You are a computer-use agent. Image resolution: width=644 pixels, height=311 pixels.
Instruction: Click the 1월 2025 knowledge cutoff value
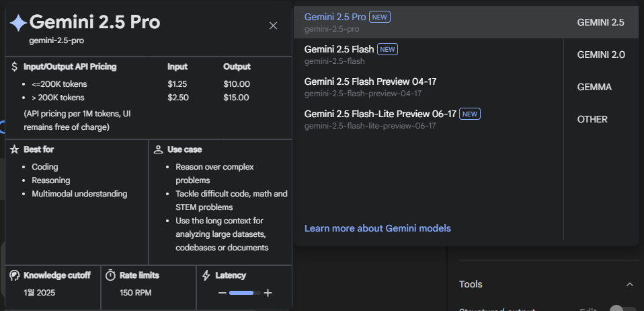40,293
